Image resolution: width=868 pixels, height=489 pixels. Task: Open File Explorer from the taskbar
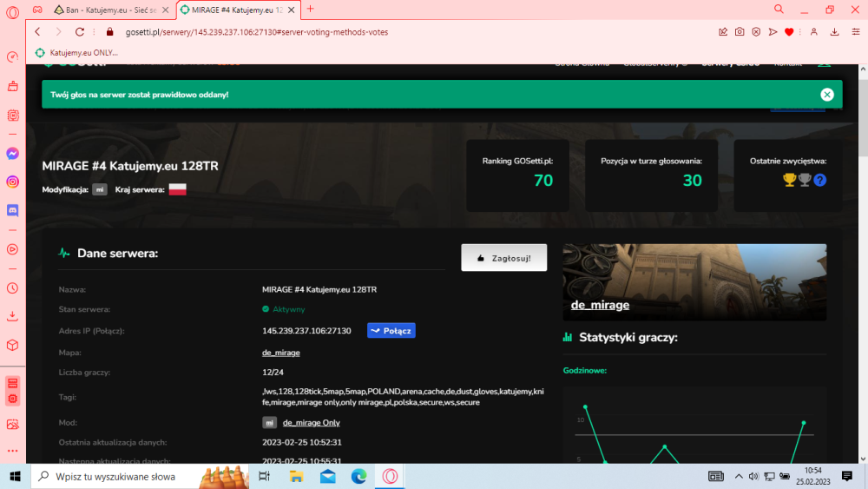[x=296, y=476]
